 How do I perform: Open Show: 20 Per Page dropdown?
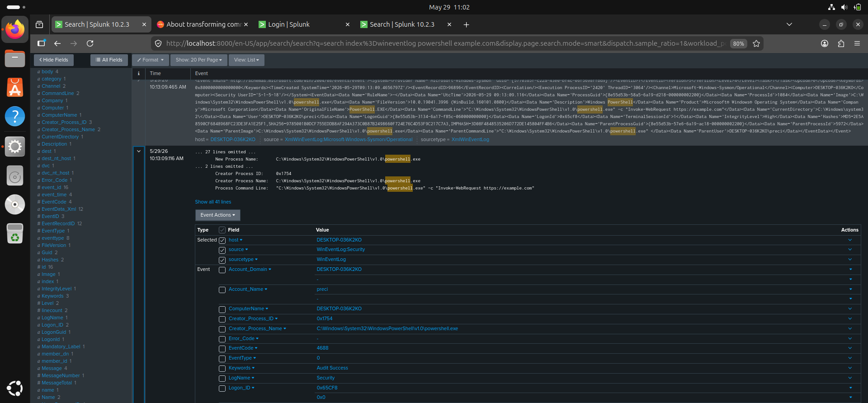point(199,60)
